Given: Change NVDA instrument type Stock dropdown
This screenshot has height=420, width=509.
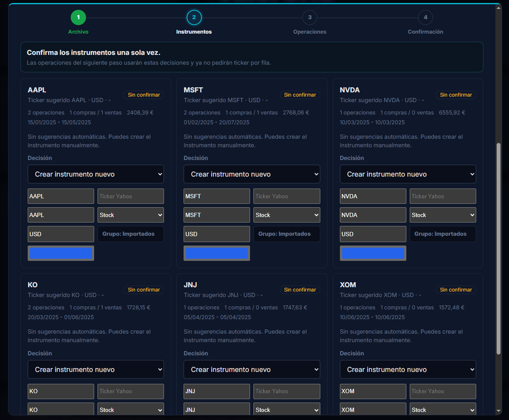Looking at the screenshot, I should [x=443, y=215].
